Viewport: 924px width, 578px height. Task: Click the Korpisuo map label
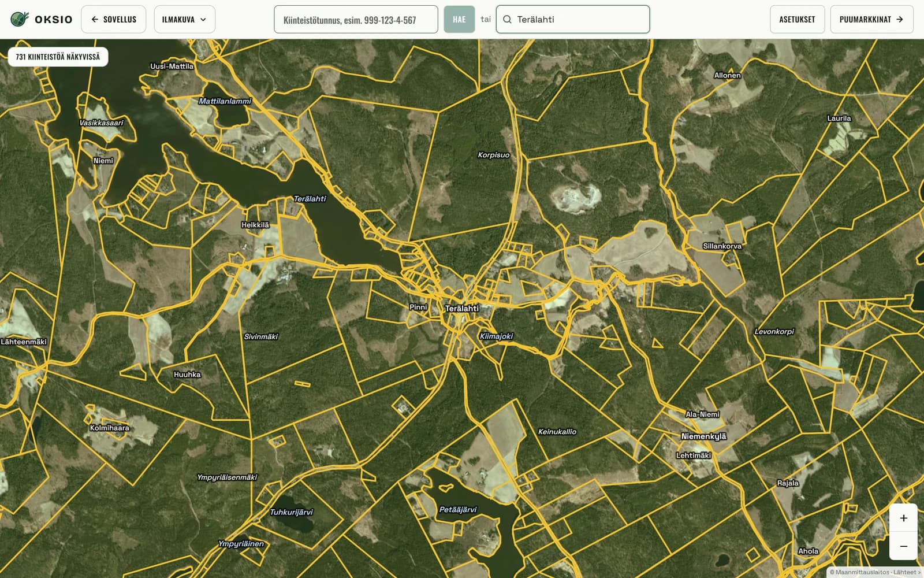(494, 155)
